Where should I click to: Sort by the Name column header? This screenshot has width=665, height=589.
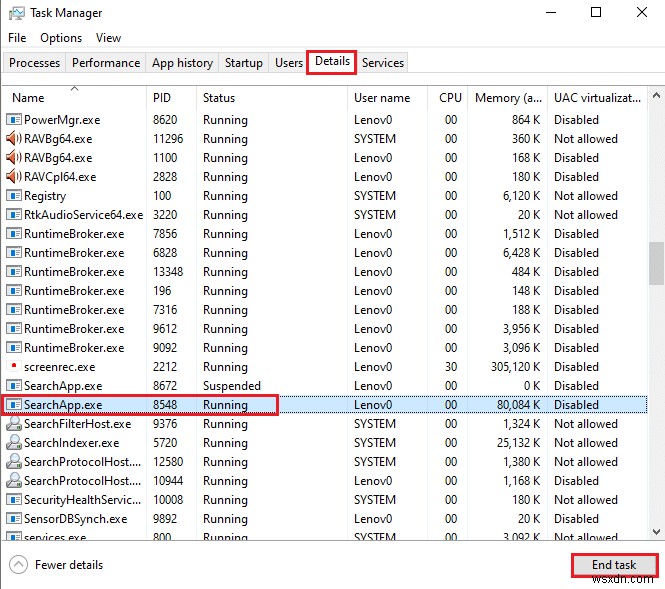pos(75,98)
